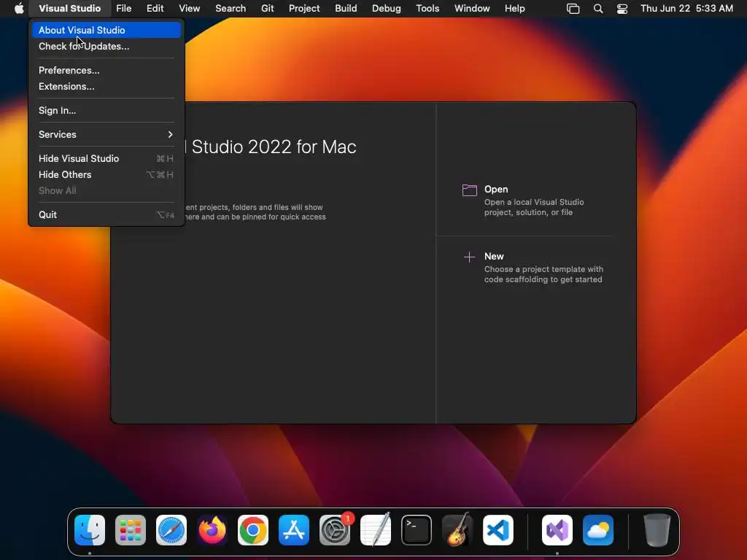Open the Help menu
Viewport: 747px width, 560px height.
pyautogui.click(x=515, y=9)
